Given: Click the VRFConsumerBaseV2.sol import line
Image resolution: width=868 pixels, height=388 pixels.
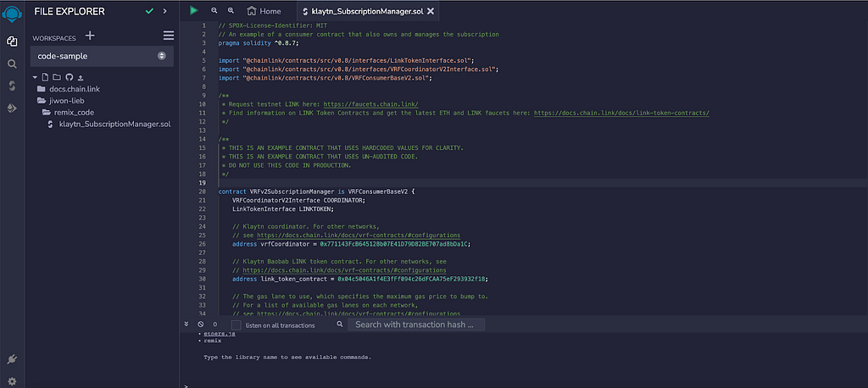Looking at the screenshot, I should tap(325, 78).
